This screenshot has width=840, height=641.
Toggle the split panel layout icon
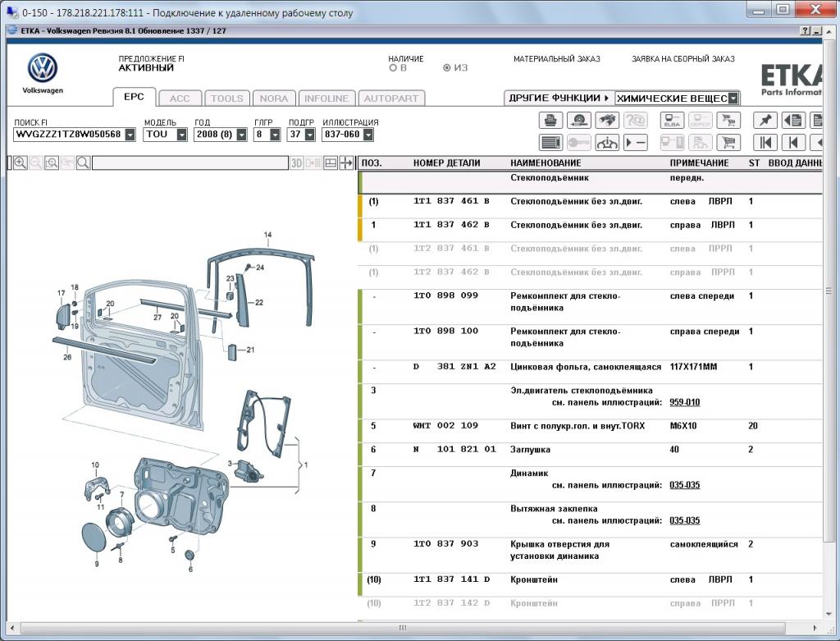point(331,163)
